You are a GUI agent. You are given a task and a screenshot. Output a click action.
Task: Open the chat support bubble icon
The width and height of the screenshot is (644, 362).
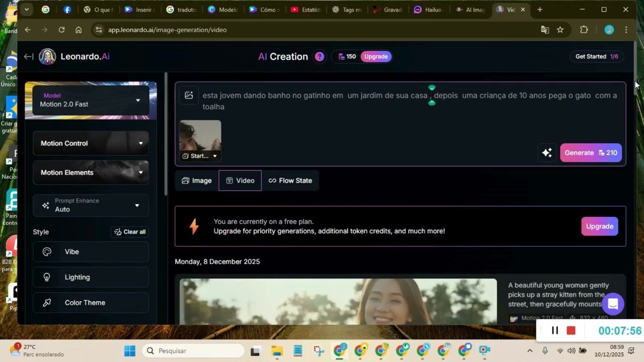click(x=612, y=304)
